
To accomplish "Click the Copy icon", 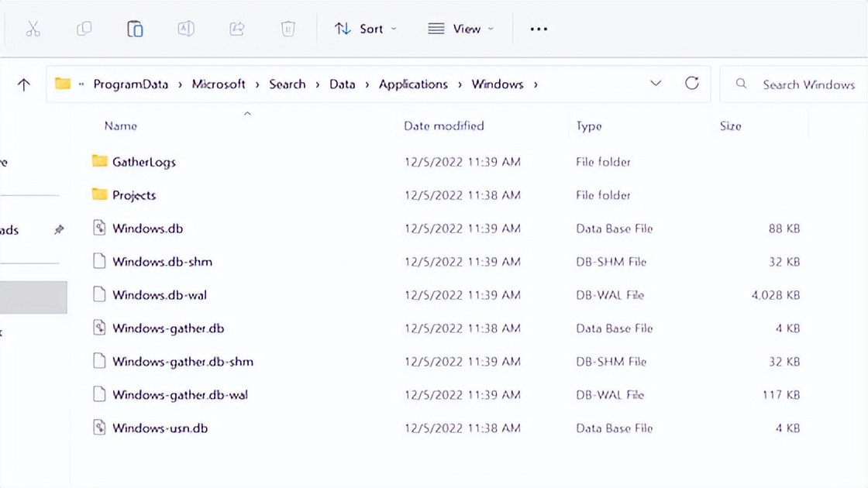I will (84, 29).
